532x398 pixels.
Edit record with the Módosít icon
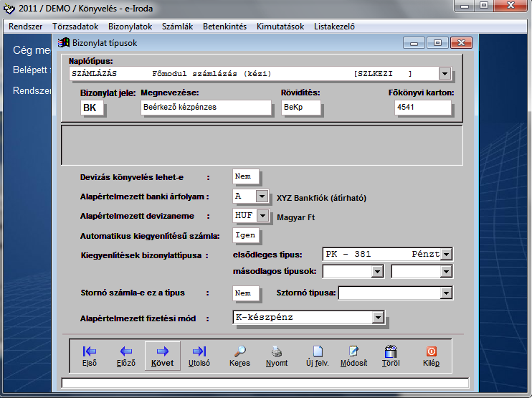[353, 355]
